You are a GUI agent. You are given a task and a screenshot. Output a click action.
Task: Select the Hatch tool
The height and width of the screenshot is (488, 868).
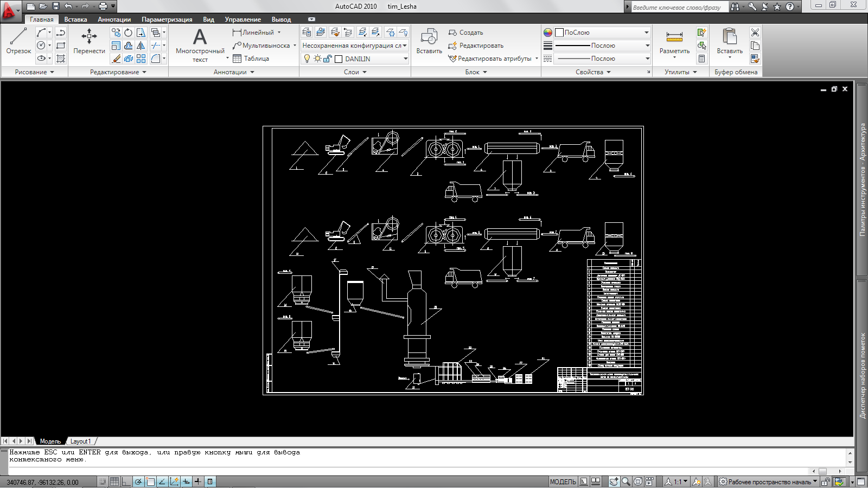(x=61, y=59)
